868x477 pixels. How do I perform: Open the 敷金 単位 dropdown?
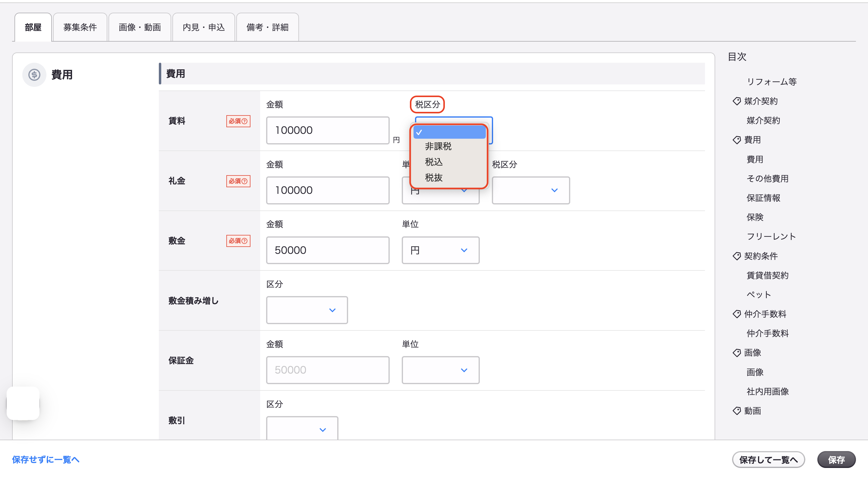[440, 251]
